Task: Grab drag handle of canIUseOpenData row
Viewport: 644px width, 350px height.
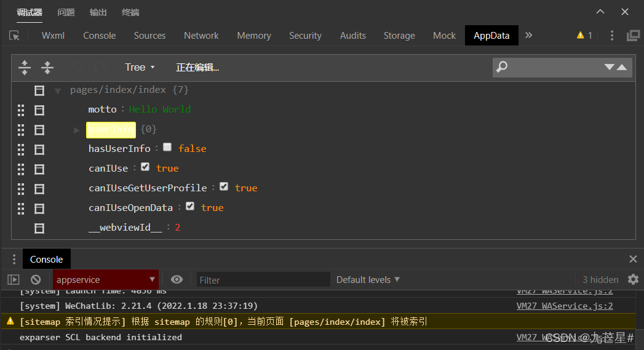Action: [x=21, y=209]
